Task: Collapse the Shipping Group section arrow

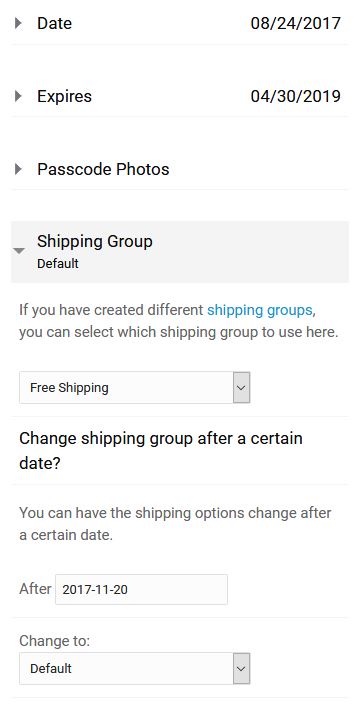Action: click(19, 251)
